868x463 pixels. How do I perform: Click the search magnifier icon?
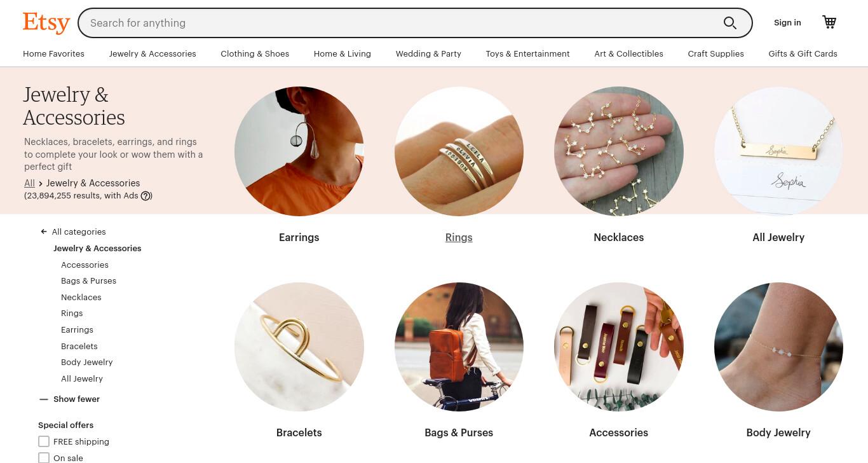[730, 23]
